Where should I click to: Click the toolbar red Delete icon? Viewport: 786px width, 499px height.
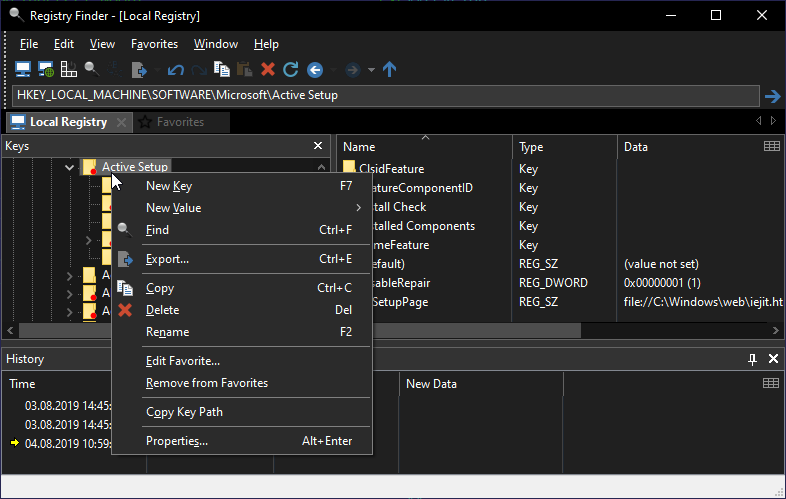[268, 69]
